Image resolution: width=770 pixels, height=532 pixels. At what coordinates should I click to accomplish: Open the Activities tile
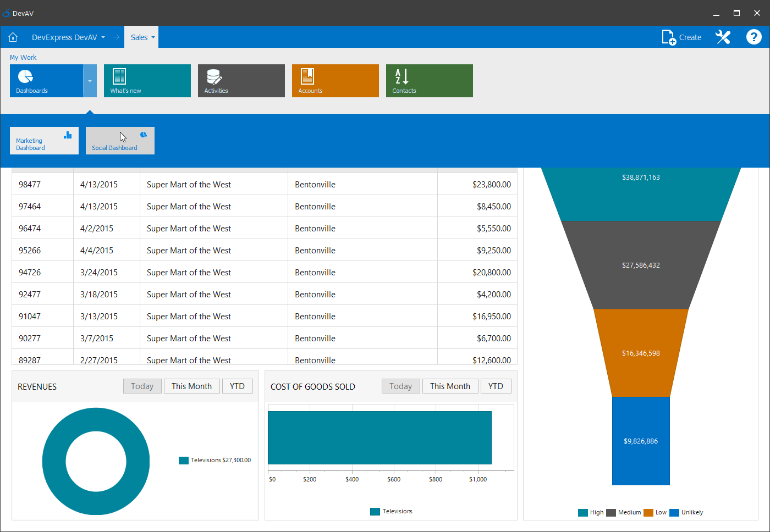click(x=241, y=81)
